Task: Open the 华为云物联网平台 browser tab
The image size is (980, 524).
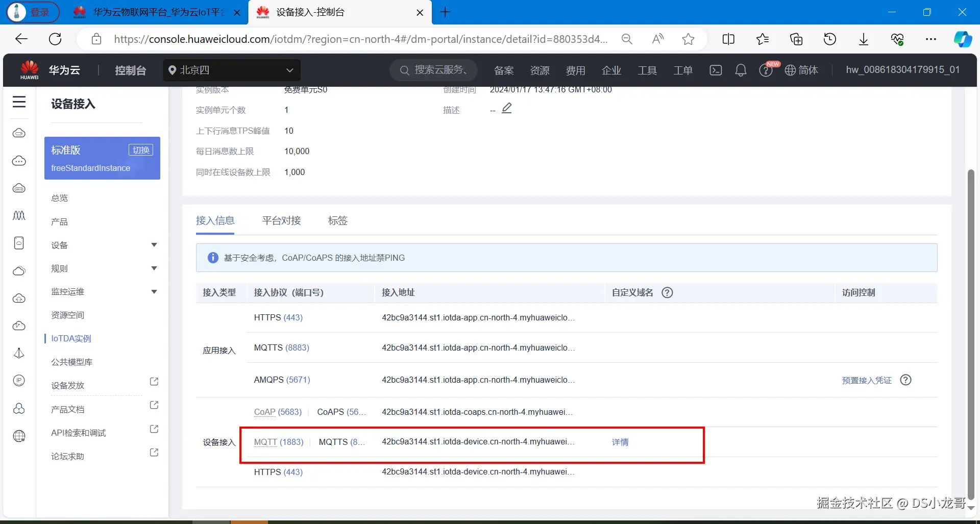Action: (158, 12)
